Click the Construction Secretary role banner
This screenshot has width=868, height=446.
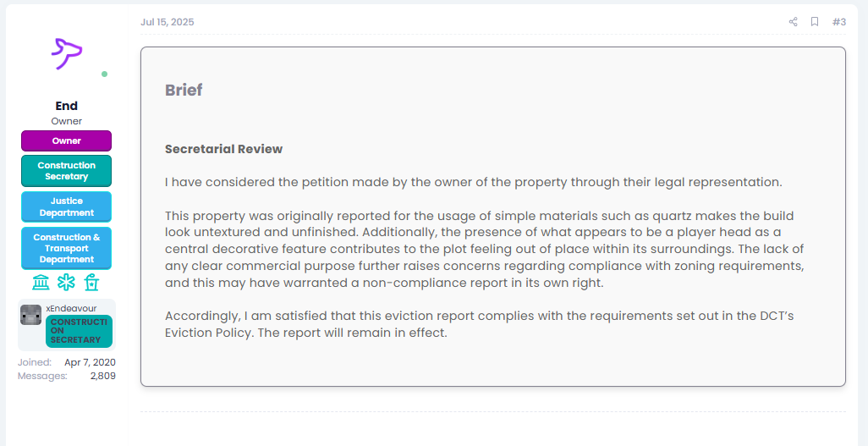[67, 171]
